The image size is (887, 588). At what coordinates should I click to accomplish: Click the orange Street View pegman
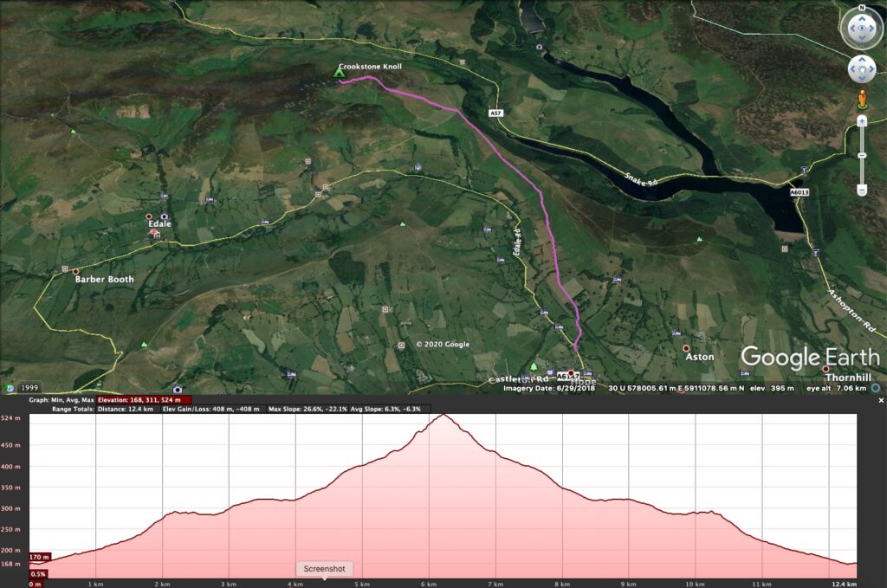click(862, 99)
